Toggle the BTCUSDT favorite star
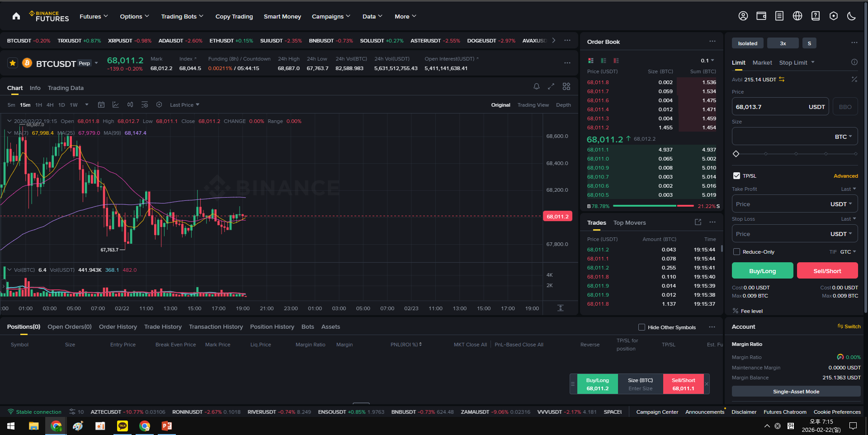 (13, 63)
